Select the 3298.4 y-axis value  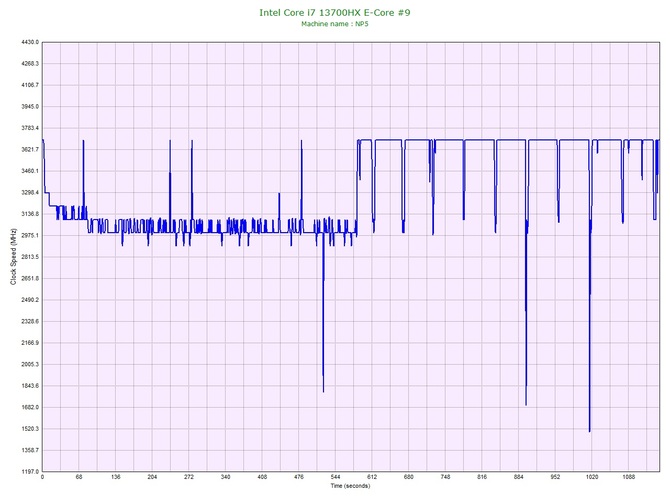pyautogui.click(x=30, y=192)
